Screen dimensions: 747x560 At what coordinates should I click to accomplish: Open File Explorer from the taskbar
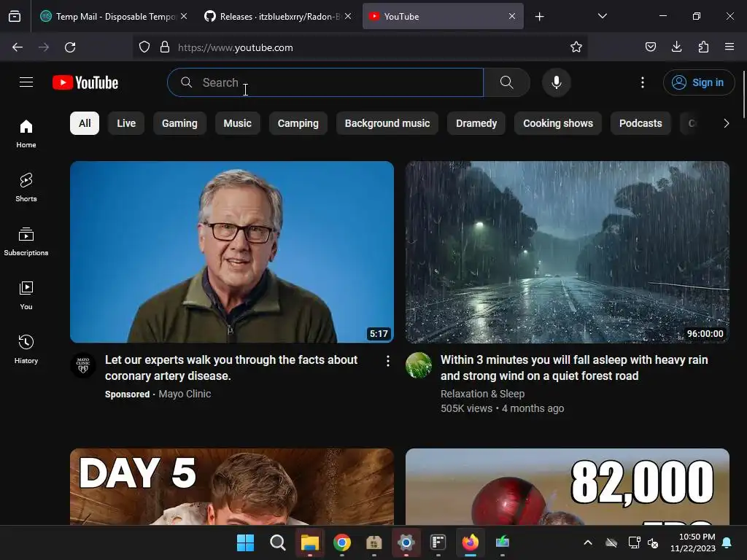tap(309, 542)
